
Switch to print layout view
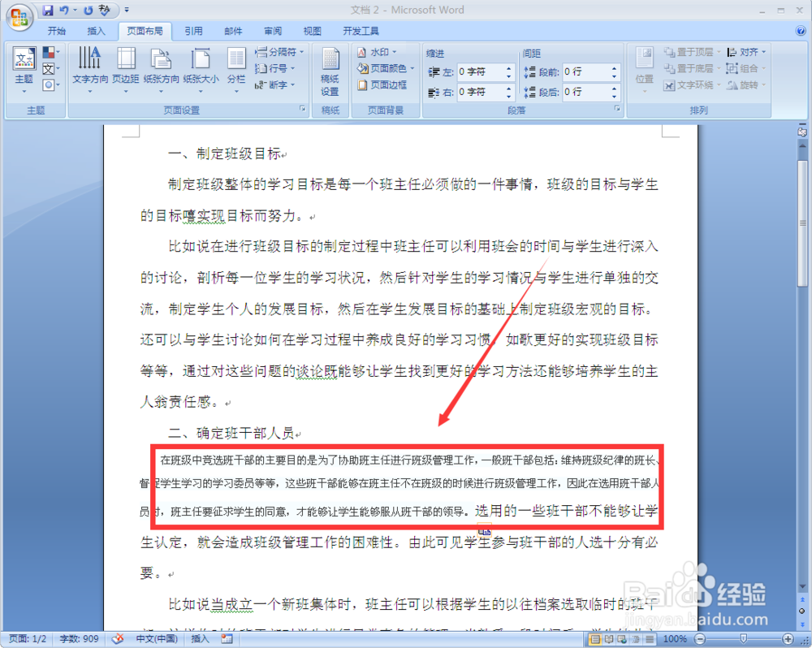595,639
